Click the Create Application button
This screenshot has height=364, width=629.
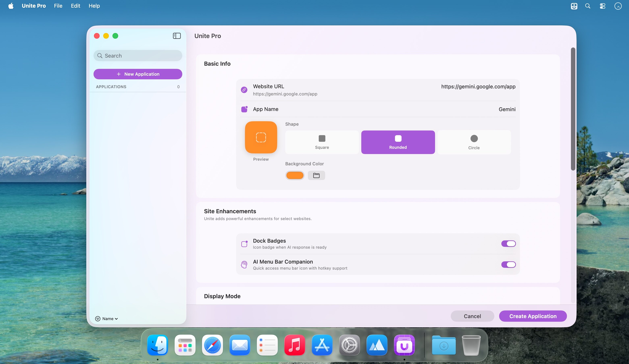pos(533,316)
